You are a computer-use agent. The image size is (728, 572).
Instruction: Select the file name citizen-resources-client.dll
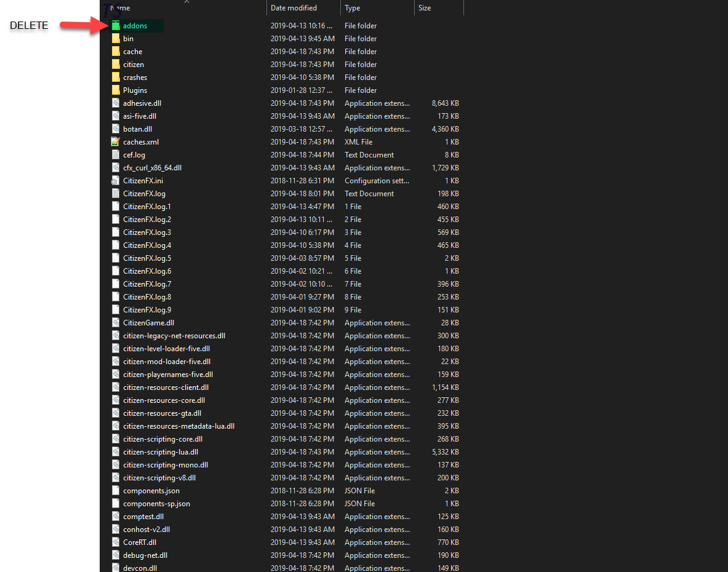(166, 387)
